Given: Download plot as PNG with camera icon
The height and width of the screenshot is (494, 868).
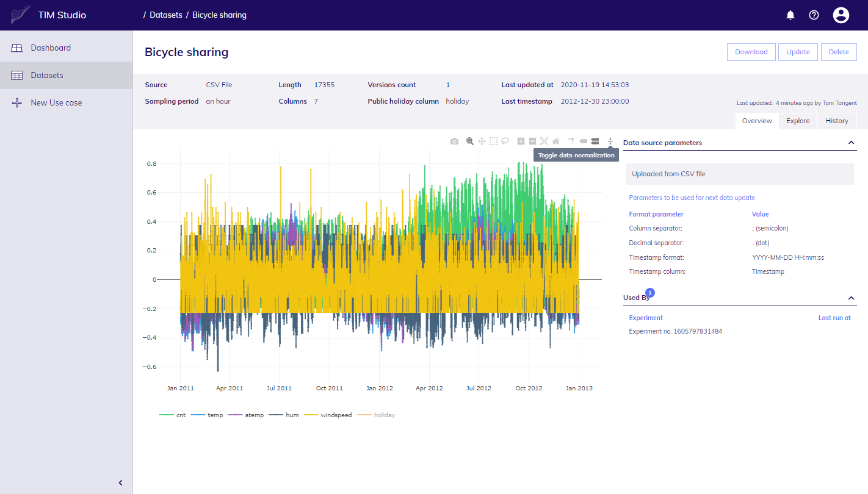Looking at the screenshot, I should point(454,141).
